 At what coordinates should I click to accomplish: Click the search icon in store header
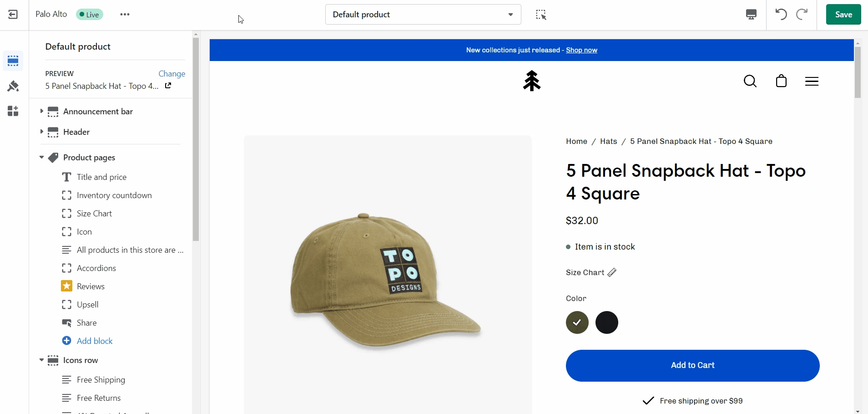click(750, 82)
